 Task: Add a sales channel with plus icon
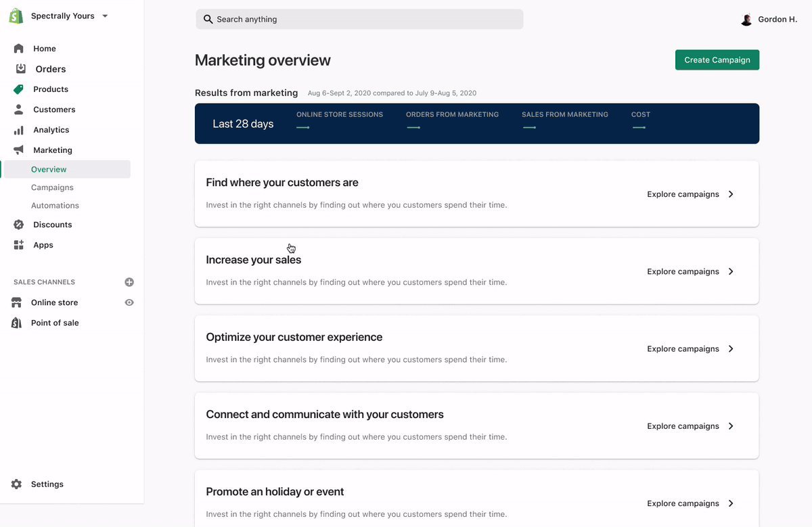(x=129, y=282)
